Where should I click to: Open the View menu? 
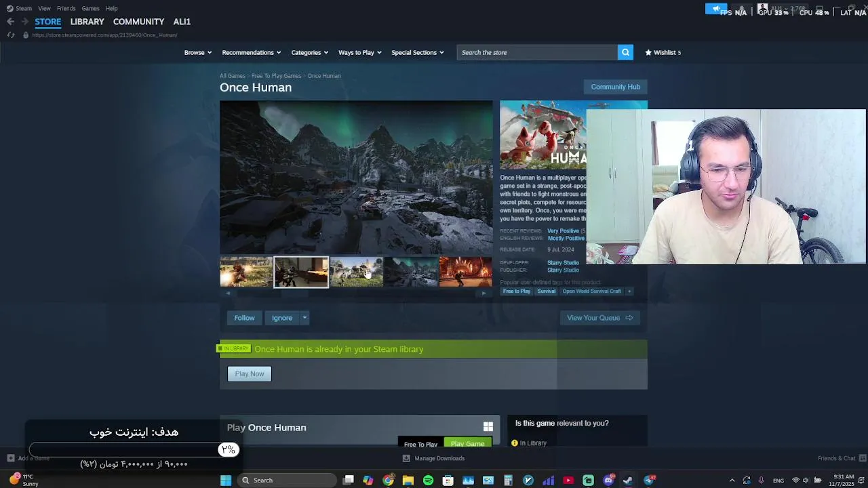(45, 8)
